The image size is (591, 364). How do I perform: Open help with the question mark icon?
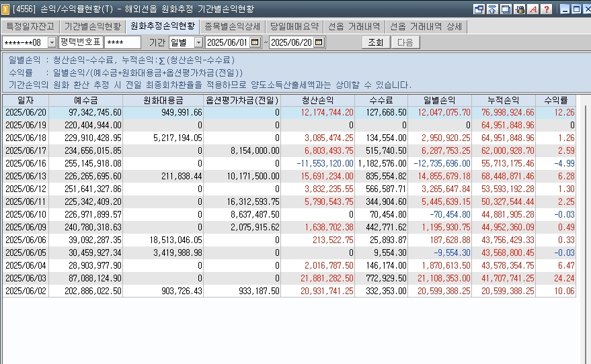point(547,9)
